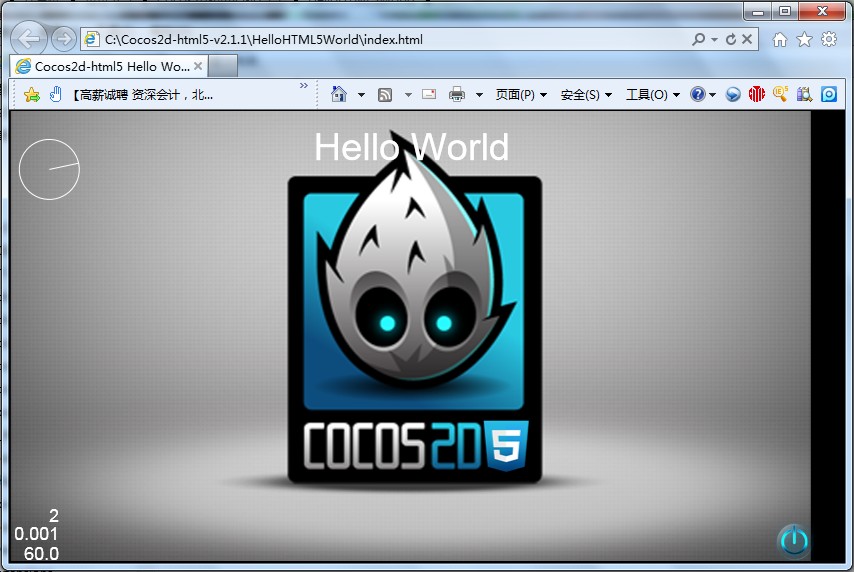Click the blue Help question mark icon

click(697, 94)
